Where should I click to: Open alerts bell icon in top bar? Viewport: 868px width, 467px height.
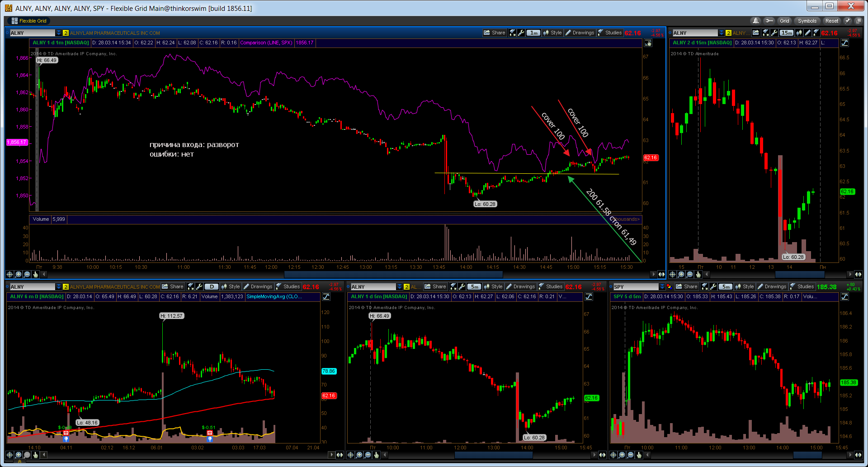pyautogui.click(x=755, y=21)
